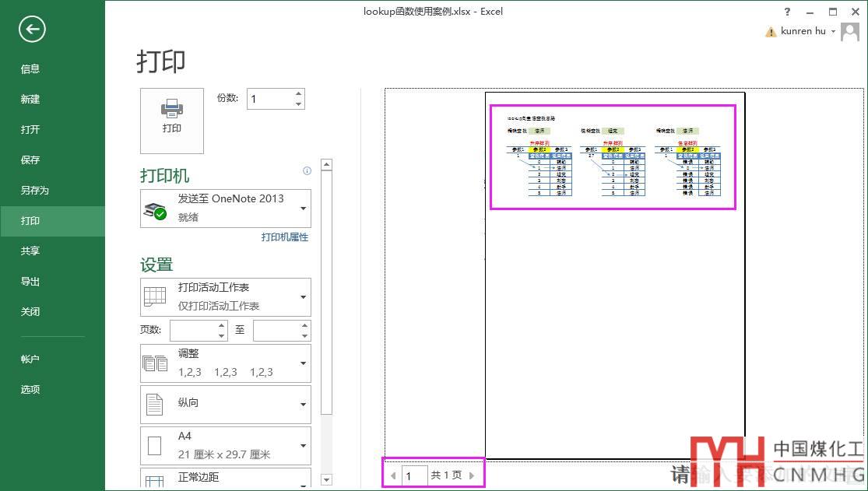The image size is (868, 491).
Task: Open the Help question mark icon
Action: click(x=788, y=12)
